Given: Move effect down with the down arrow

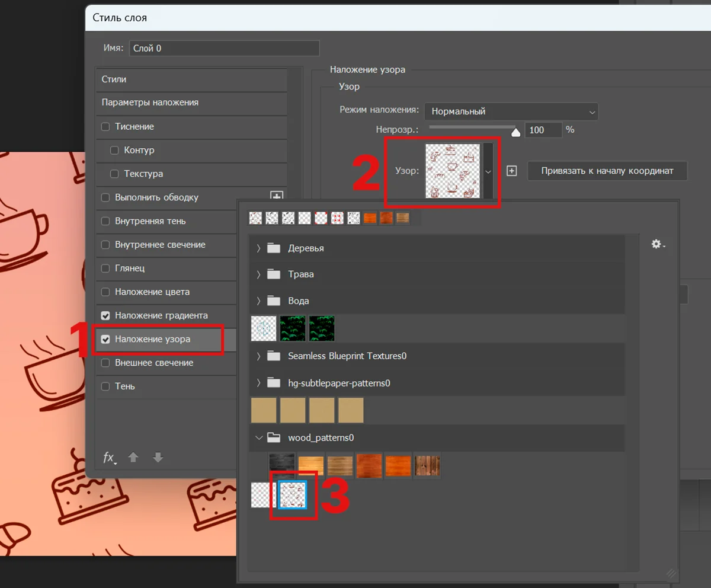Looking at the screenshot, I should 158,458.
